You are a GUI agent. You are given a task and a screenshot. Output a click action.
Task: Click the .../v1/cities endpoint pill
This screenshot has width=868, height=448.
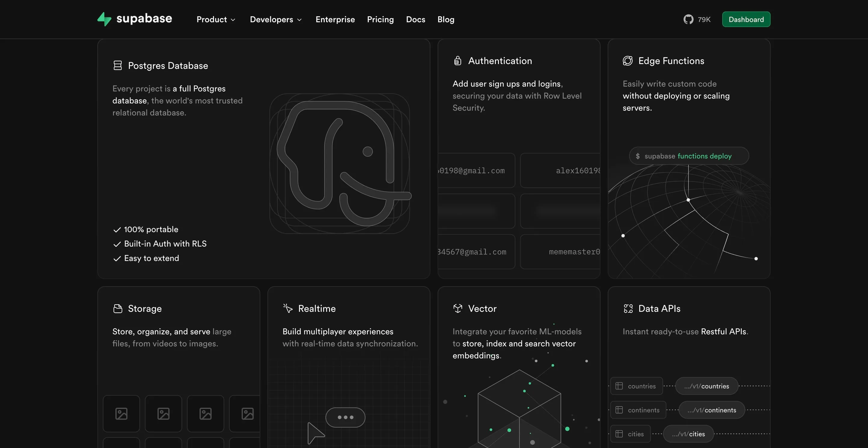[688, 434]
